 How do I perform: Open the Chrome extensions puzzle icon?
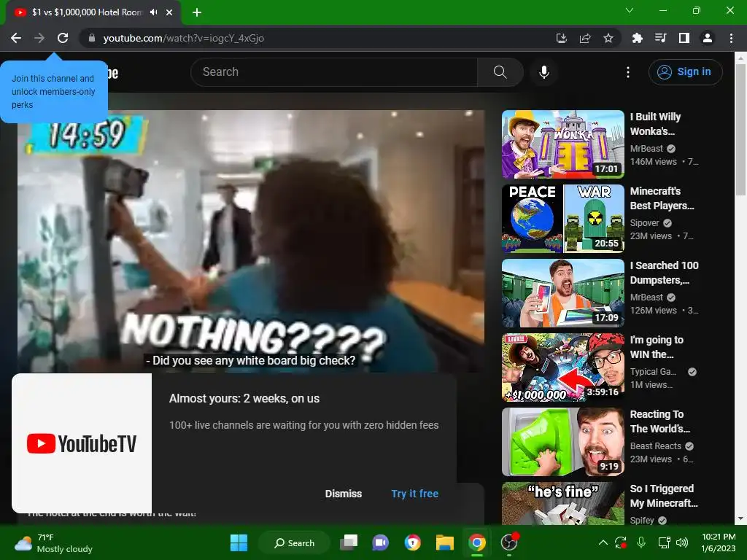point(637,38)
